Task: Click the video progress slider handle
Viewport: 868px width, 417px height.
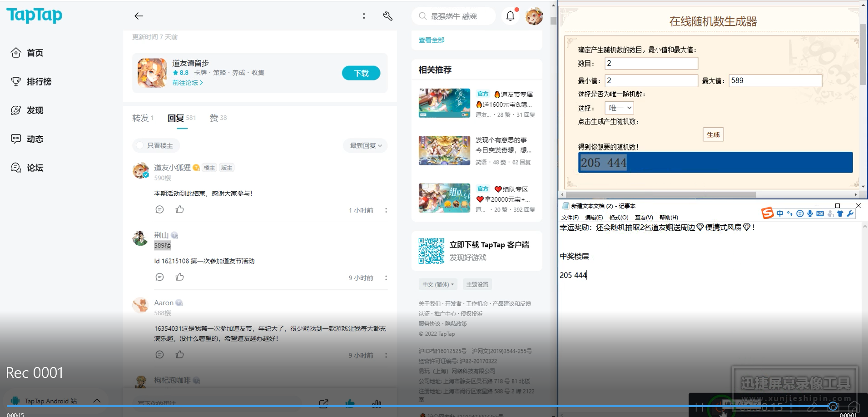Action: [833, 406]
